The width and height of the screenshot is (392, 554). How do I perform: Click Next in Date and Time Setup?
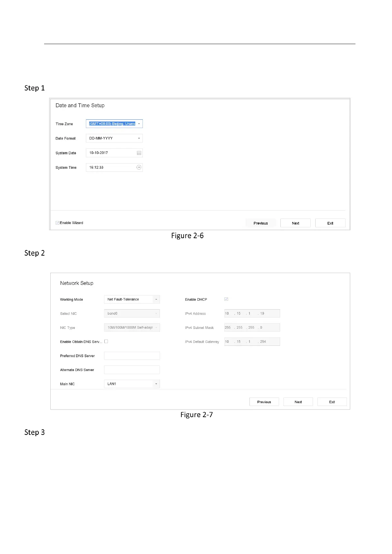(x=295, y=223)
